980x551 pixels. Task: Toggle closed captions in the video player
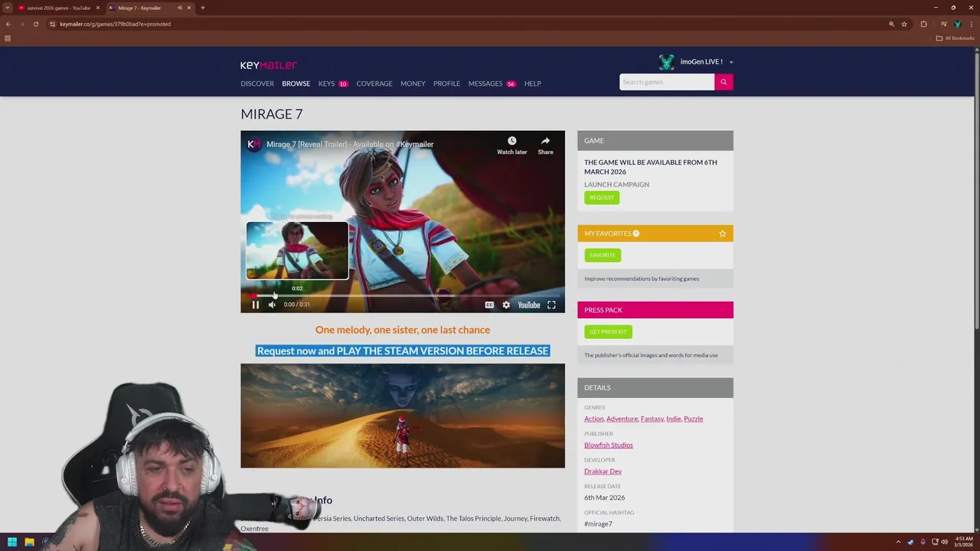(489, 305)
